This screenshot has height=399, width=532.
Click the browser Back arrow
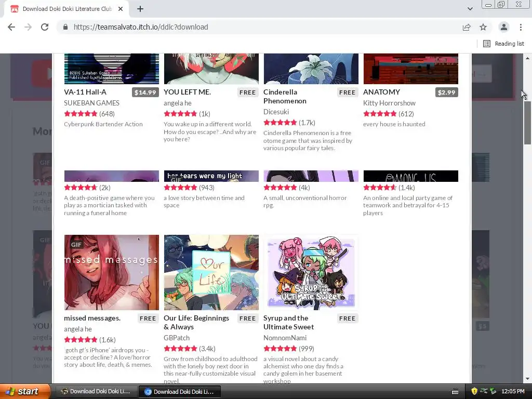[11, 27]
